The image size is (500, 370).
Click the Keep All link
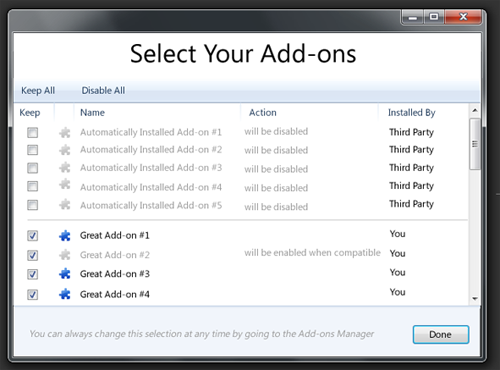click(38, 90)
